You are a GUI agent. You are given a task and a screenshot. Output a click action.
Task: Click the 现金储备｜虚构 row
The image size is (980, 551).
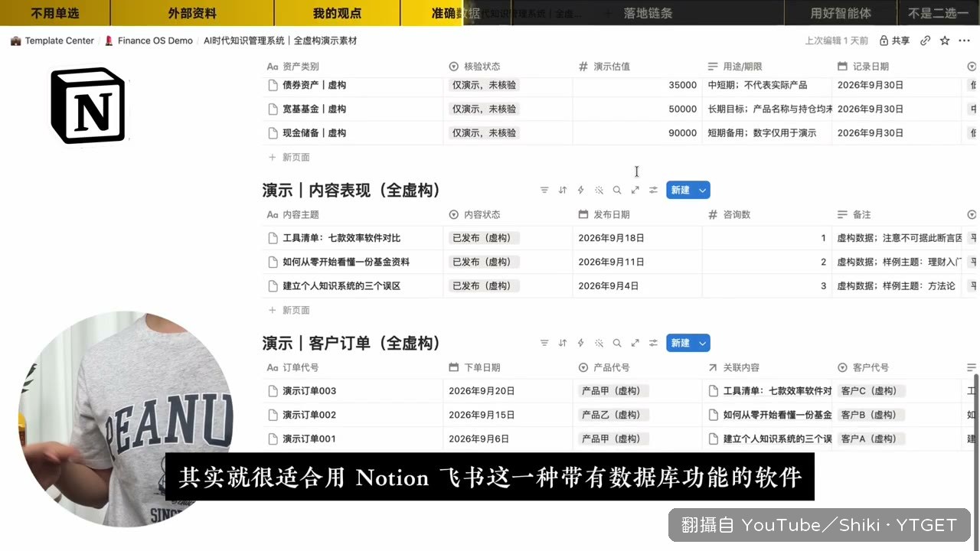pos(314,133)
